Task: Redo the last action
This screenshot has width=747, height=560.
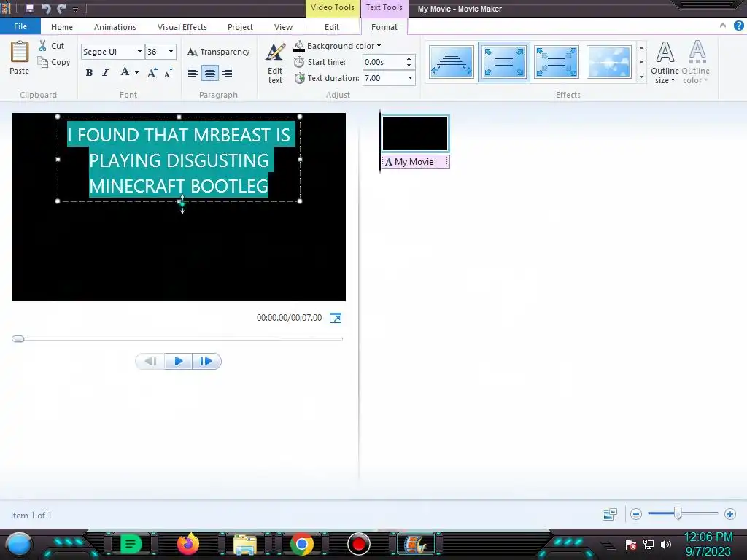Action: pyautogui.click(x=61, y=9)
